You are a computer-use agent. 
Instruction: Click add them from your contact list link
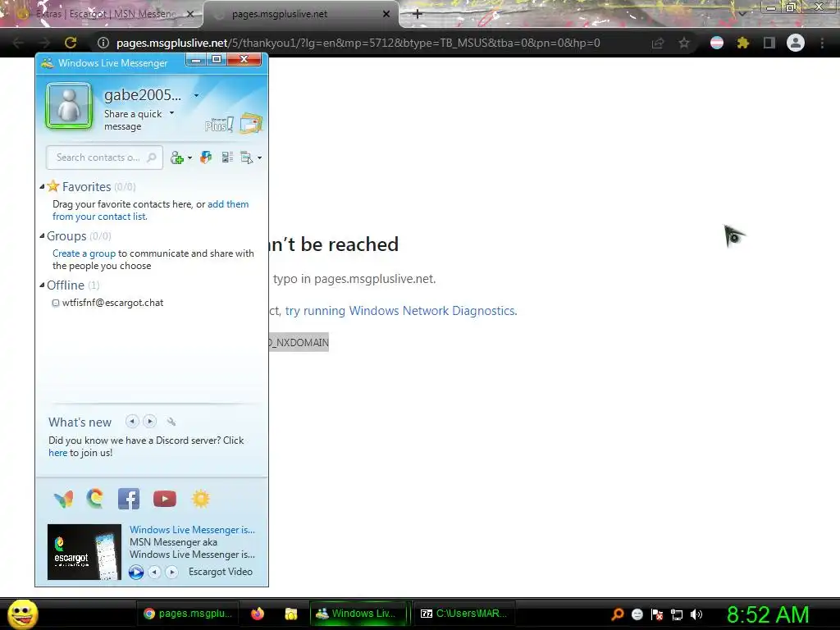pos(151,210)
